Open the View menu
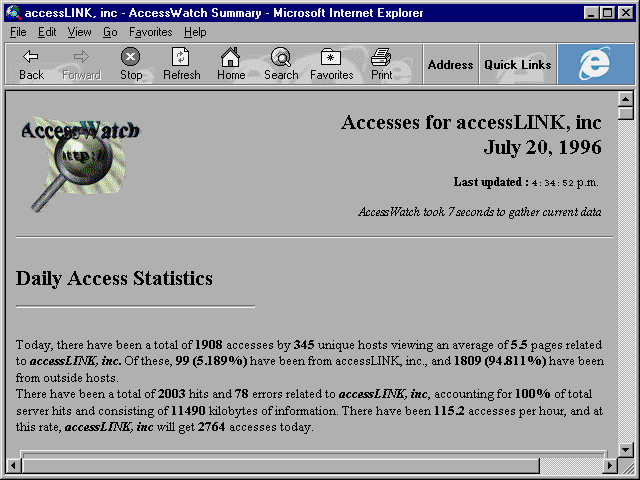This screenshot has width=640, height=480. (80, 32)
